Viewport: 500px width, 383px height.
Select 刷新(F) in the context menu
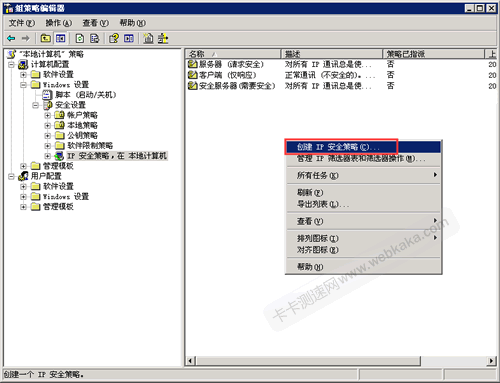pos(364,192)
